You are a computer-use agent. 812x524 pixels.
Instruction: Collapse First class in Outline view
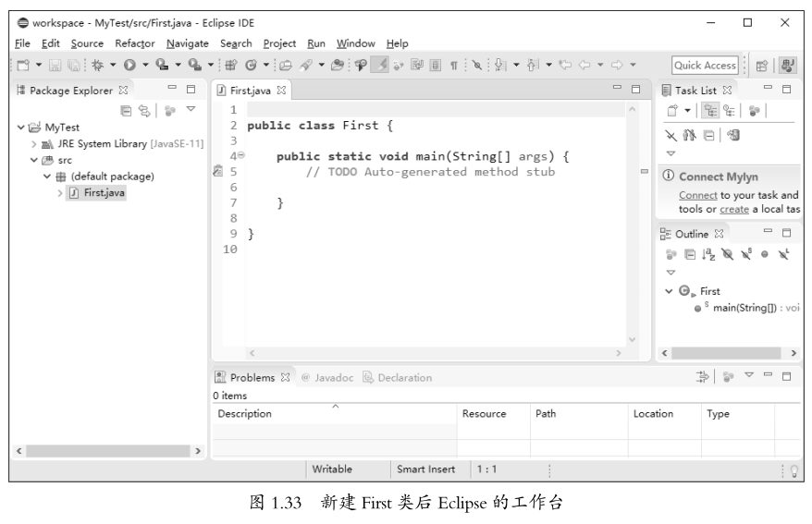click(669, 291)
